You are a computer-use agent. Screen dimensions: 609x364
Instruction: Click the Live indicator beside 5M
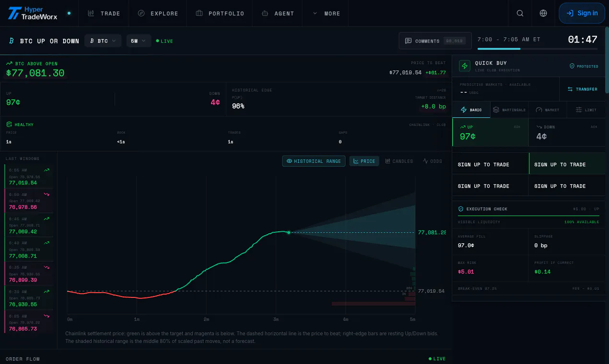coord(164,41)
